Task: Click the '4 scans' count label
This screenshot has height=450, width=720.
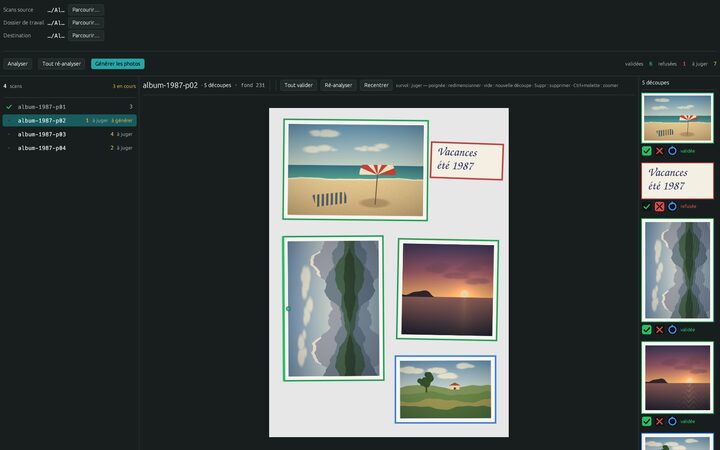Action: click(x=12, y=86)
